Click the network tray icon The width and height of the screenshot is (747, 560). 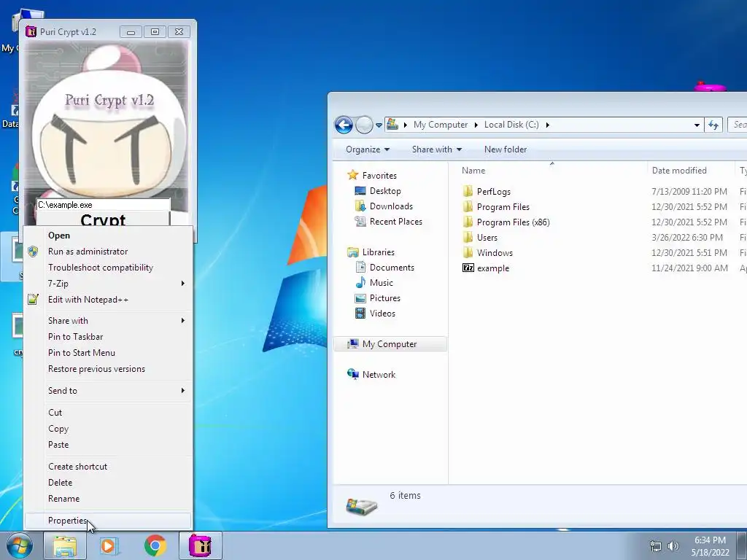click(x=656, y=546)
